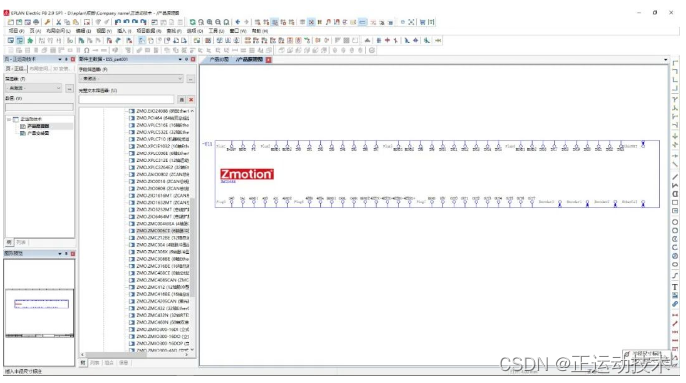Apply the full-text filter button
Screen dimensions: 686x383
pos(182,100)
